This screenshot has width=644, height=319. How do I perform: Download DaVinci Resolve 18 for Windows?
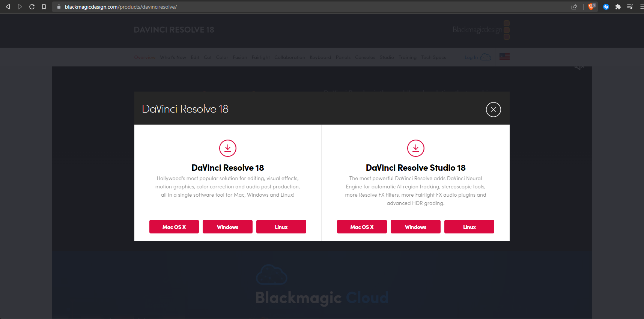227,227
